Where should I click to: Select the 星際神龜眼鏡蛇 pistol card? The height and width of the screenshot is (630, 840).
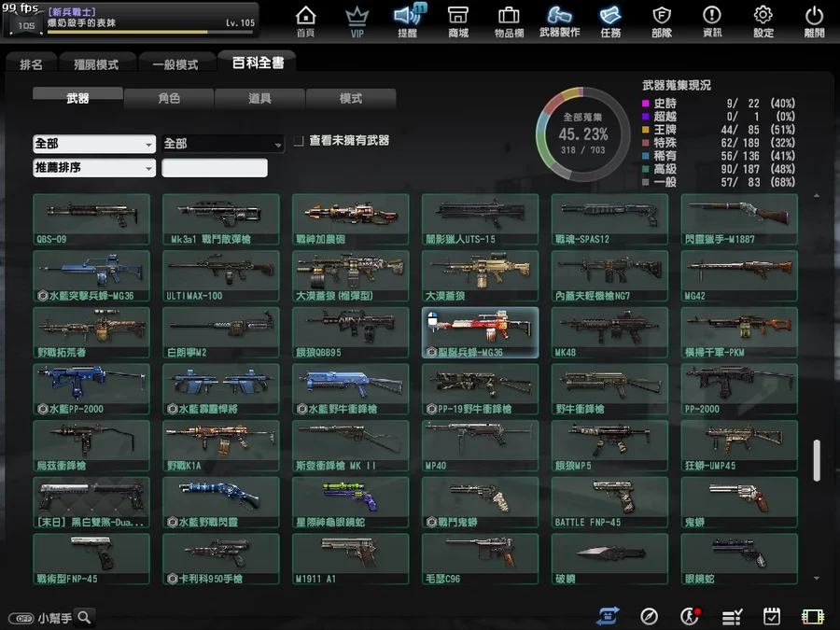350,502
